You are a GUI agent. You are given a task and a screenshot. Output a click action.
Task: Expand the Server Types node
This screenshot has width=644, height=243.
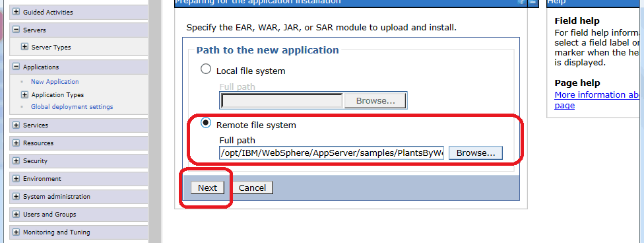[x=24, y=48]
